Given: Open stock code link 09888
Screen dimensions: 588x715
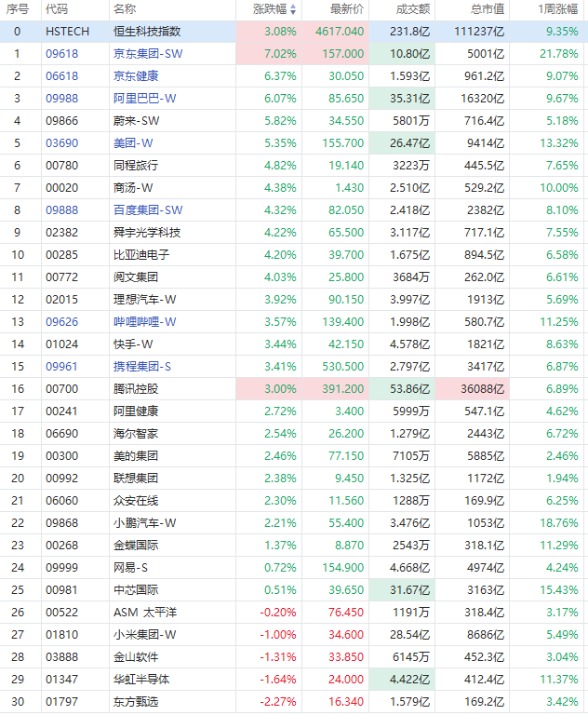Looking at the screenshot, I should pyautogui.click(x=62, y=210).
